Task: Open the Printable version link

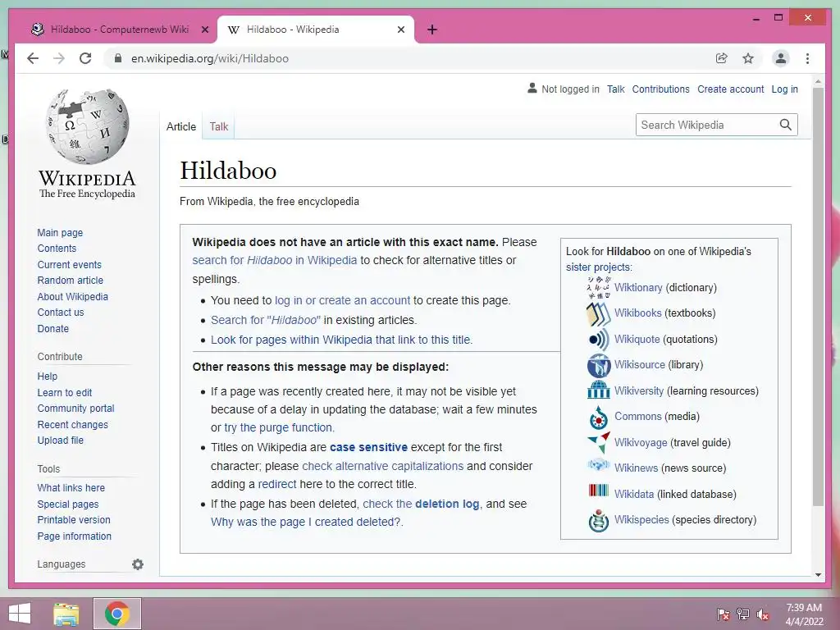Action: [73, 519]
